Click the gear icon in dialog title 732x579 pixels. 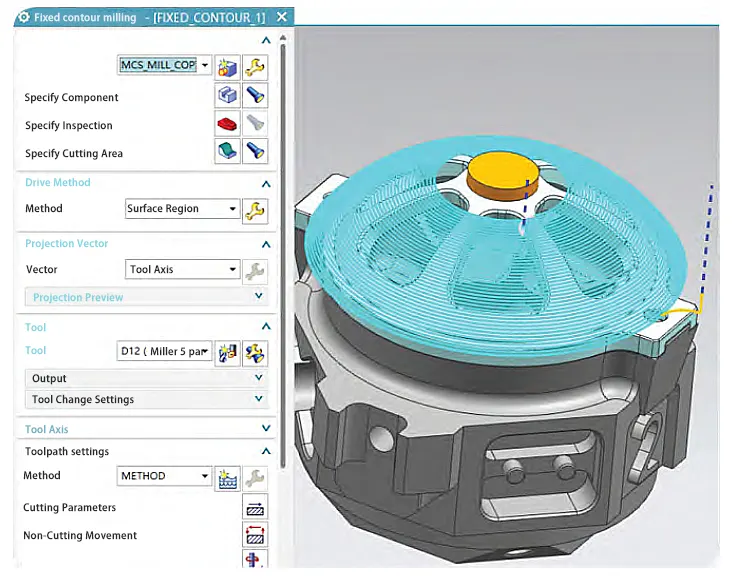[23, 17]
